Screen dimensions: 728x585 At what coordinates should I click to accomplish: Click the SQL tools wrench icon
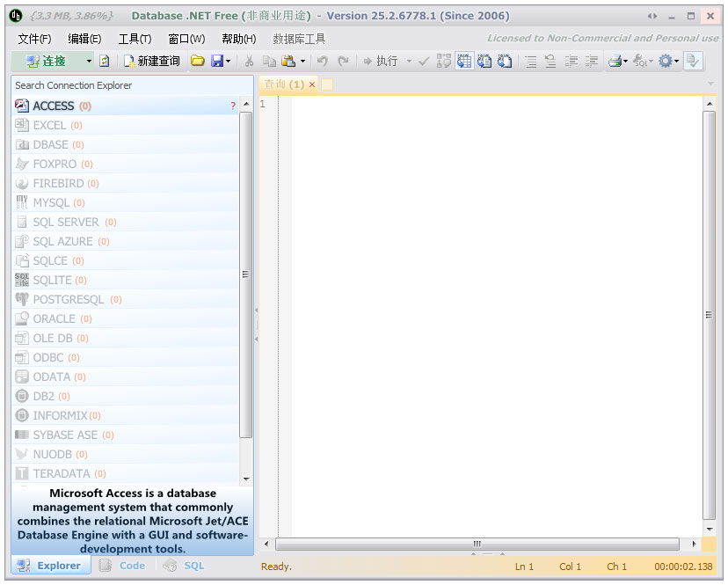pyautogui.click(x=640, y=61)
